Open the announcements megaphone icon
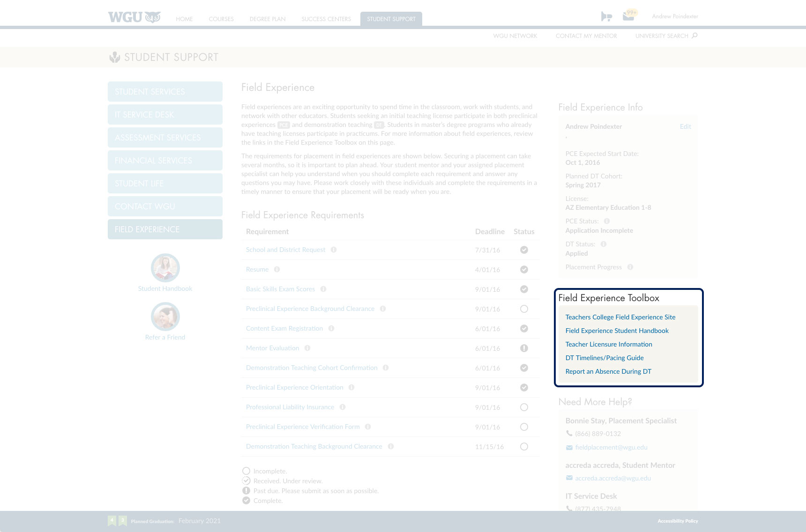Viewport: 806px width, 532px height. (x=606, y=17)
